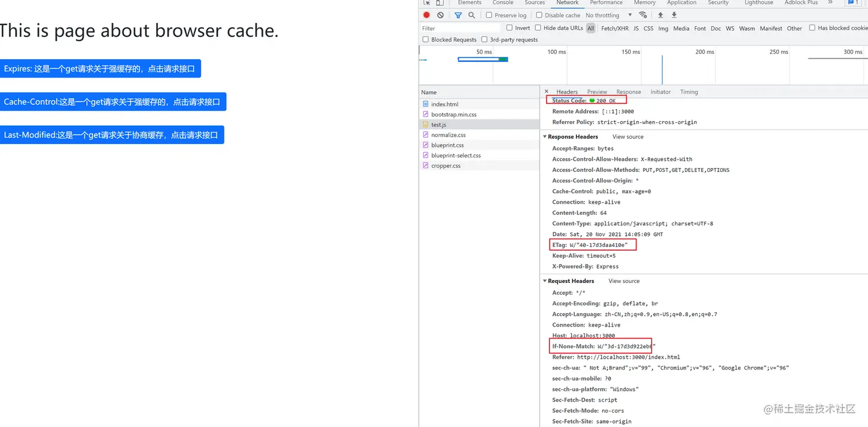Viewport: 868px width, 427px height.
Task: Switch to request Timing tab
Action: coord(689,92)
